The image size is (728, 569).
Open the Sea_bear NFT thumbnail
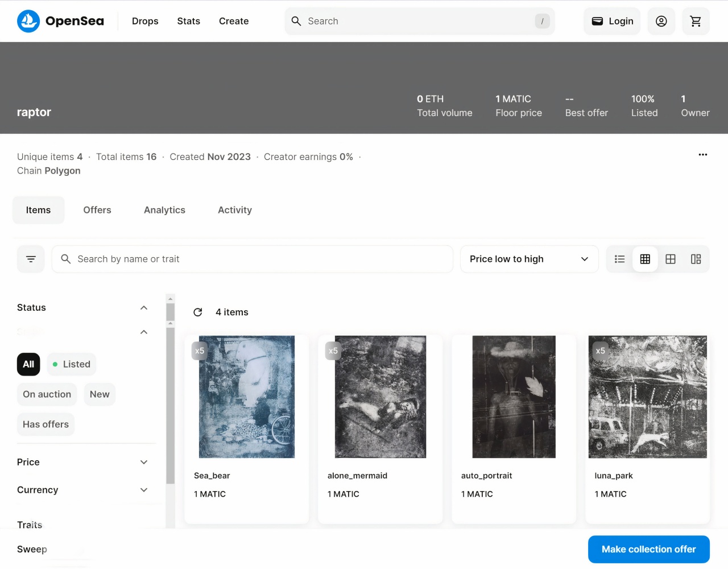[x=246, y=397]
